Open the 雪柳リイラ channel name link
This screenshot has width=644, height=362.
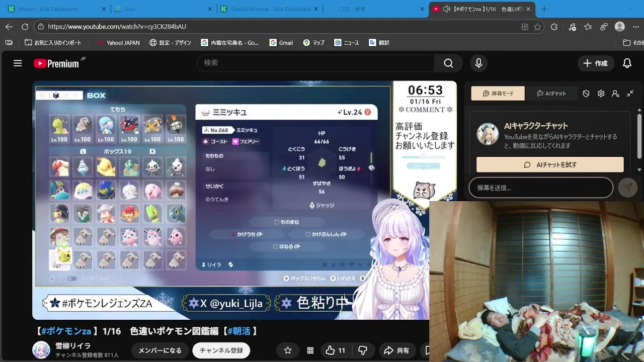(x=72, y=346)
